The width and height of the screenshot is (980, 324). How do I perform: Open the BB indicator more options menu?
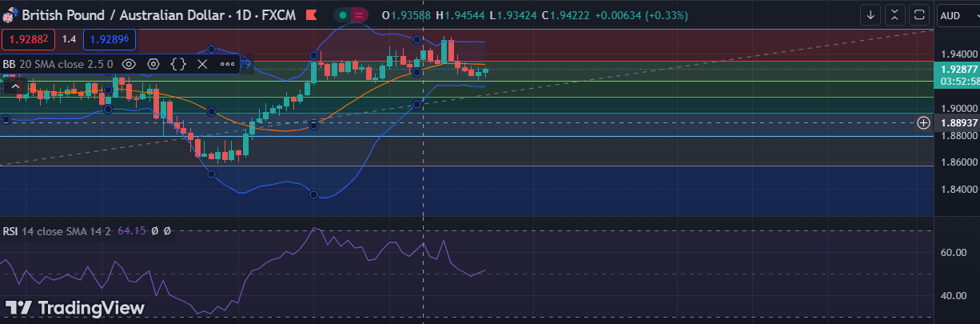point(227,64)
